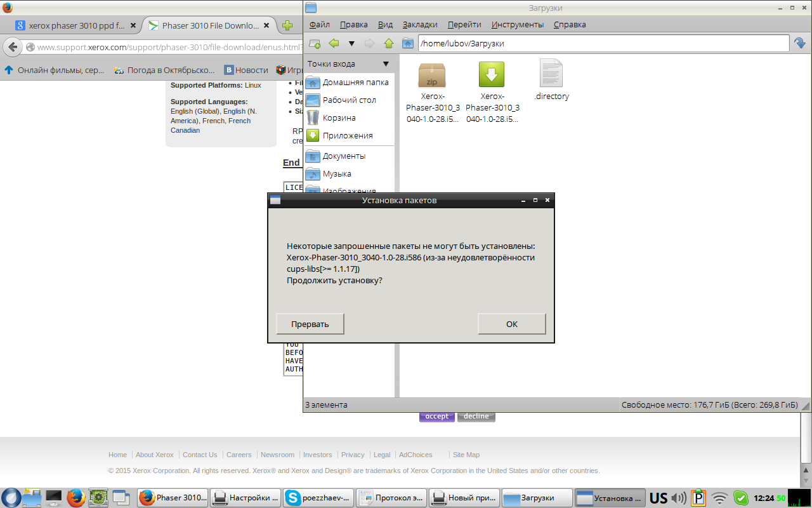Open the Site Map footer link

[466, 455]
